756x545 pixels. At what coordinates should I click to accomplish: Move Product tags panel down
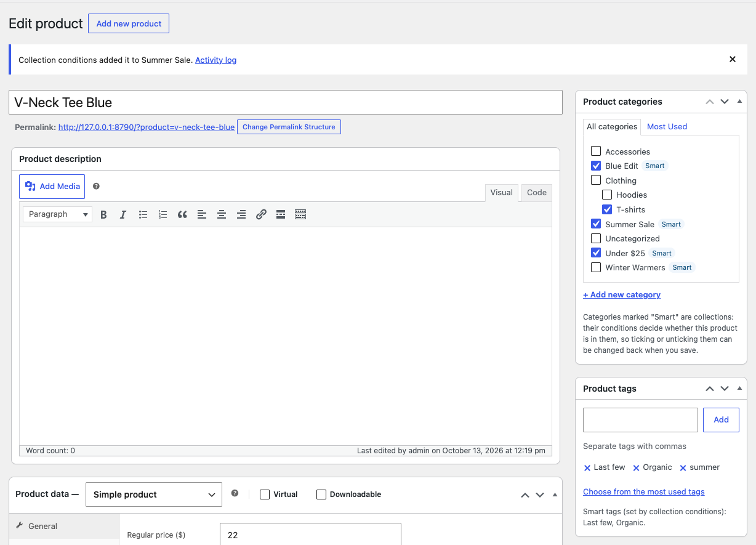725,389
